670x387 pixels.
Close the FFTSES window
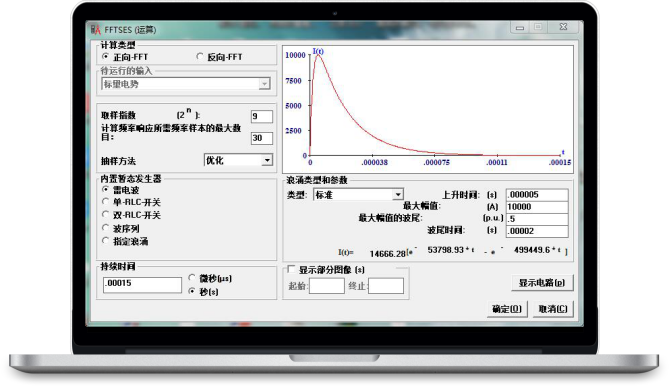(x=564, y=27)
